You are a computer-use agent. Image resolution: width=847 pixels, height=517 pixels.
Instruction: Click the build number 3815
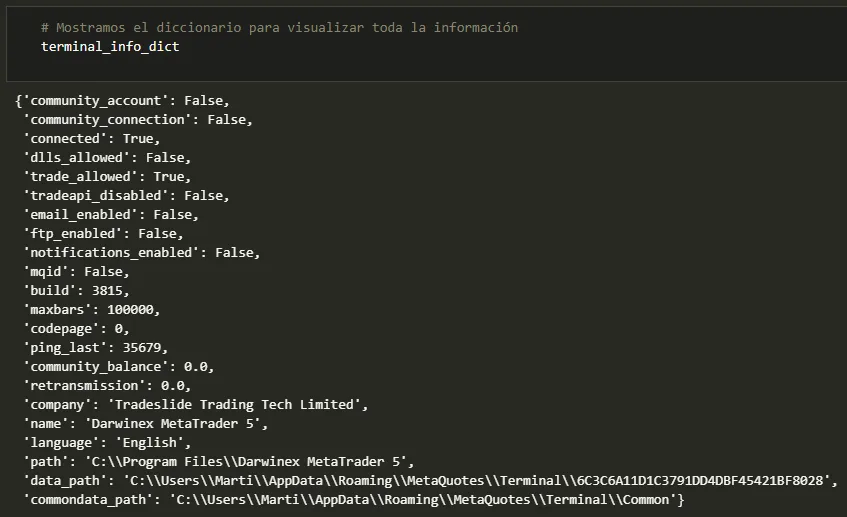[x=107, y=291]
